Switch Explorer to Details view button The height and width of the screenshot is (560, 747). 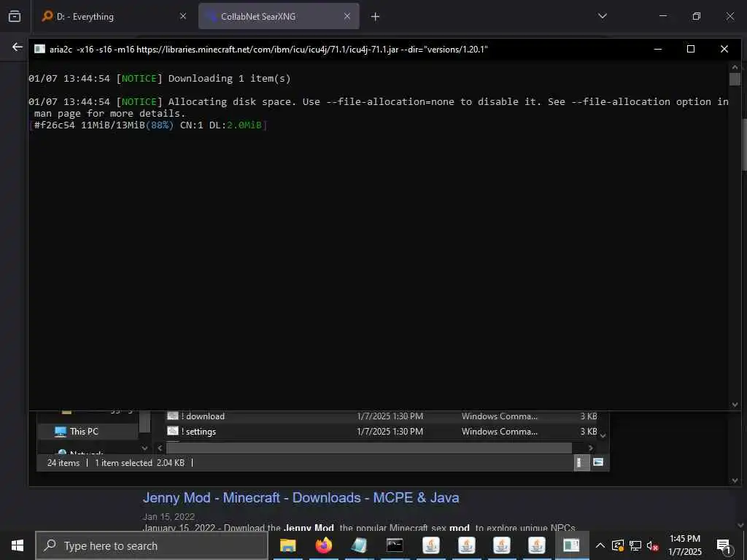coord(581,462)
